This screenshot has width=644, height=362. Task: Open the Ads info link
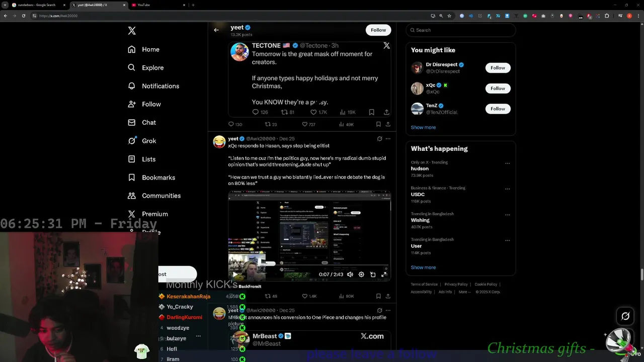coord(445,292)
